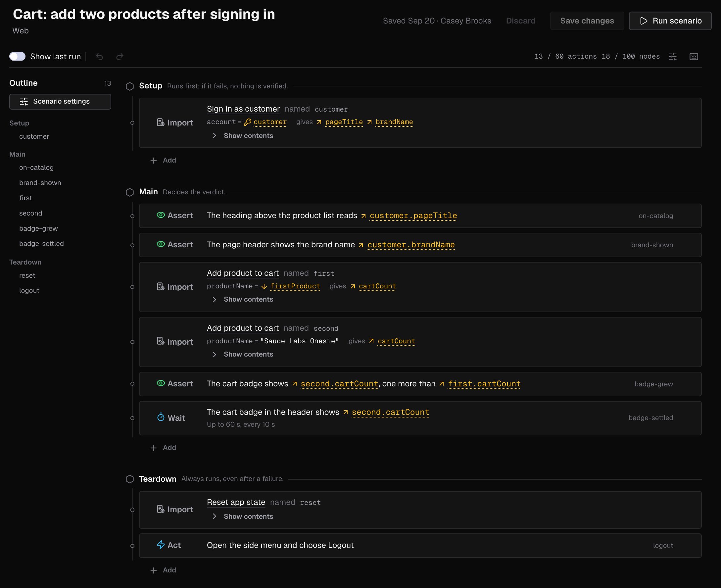Open the filter sliders icon near nodes count

[x=673, y=57]
